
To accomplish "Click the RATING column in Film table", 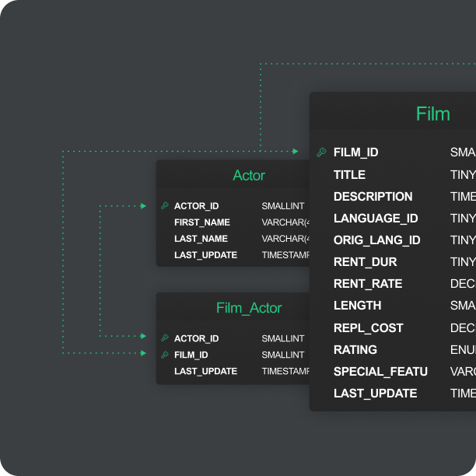I will tap(355, 350).
